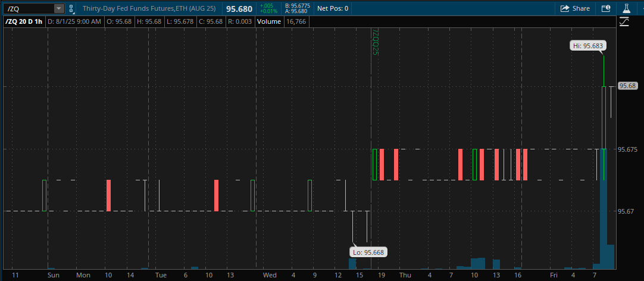Click the O: 95.68 open value
Image resolution: width=644 pixels, height=281 pixels.
118,22
